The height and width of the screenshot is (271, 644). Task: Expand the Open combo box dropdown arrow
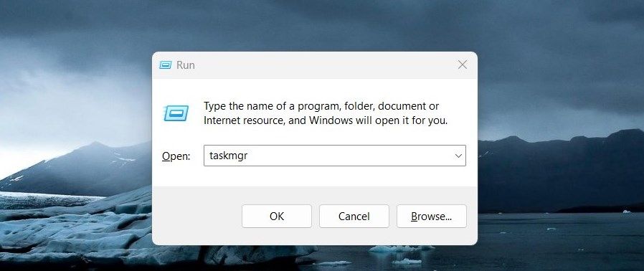[458, 156]
